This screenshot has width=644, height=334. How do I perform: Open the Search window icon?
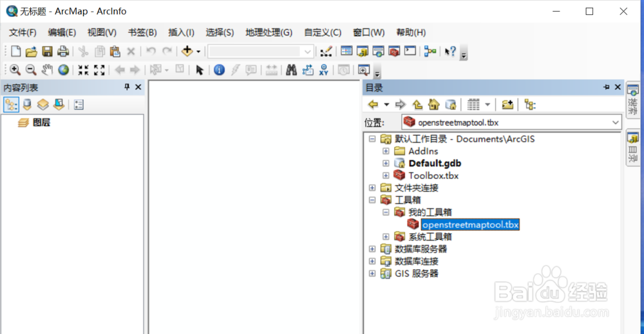point(378,51)
